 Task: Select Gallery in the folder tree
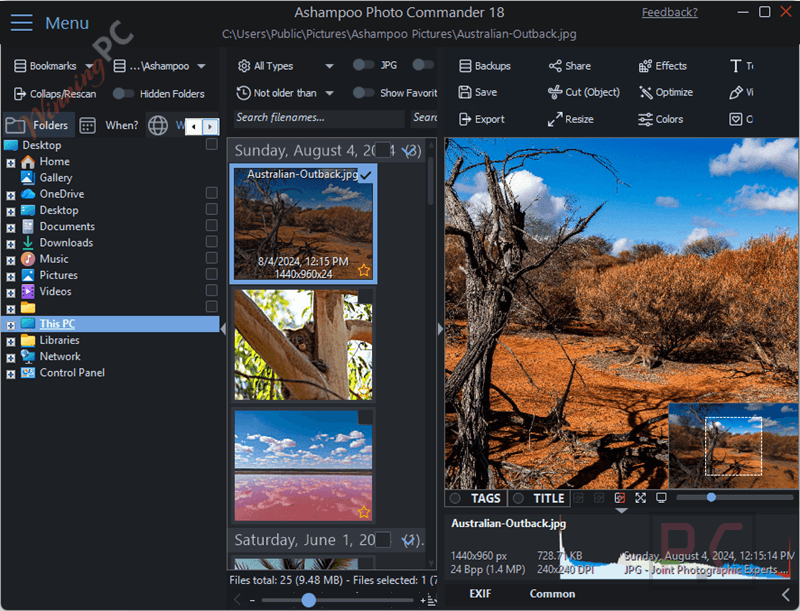pyautogui.click(x=56, y=177)
